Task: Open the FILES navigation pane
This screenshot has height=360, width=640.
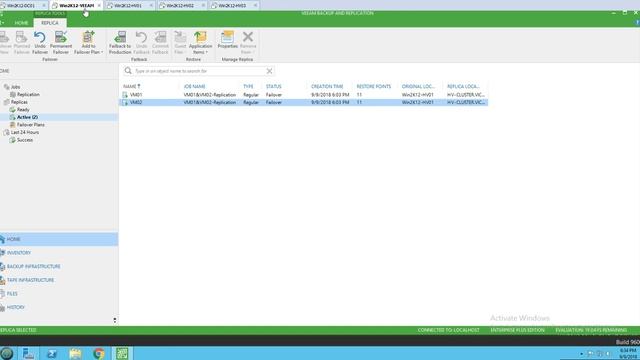Action: (59, 294)
